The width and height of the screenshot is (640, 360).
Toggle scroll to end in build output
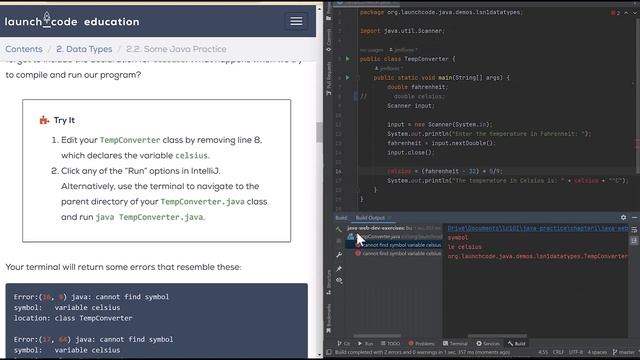point(634,241)
